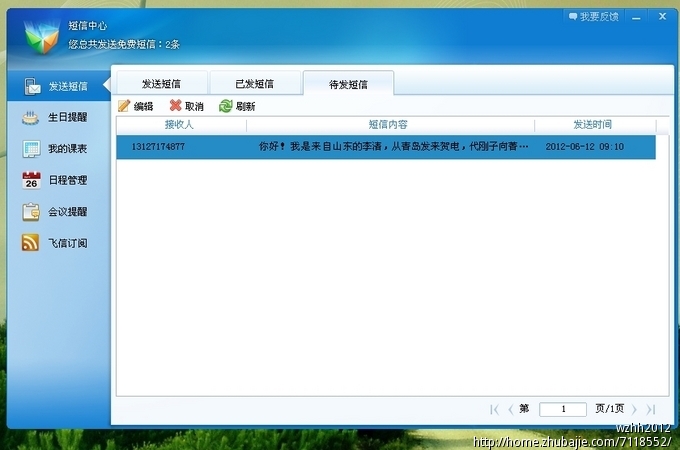Minimize the 短信中心 window
This screenshot has height=450, width=680.
636,17
